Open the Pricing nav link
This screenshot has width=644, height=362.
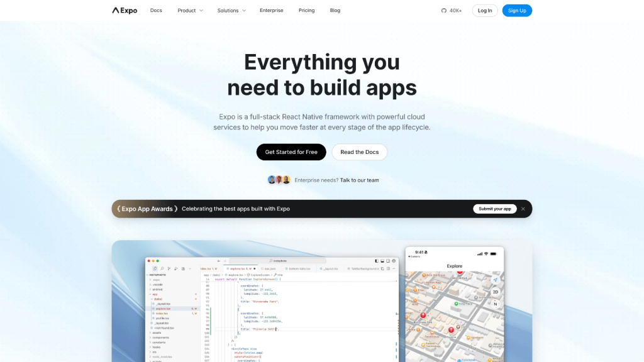click(306, 10)
